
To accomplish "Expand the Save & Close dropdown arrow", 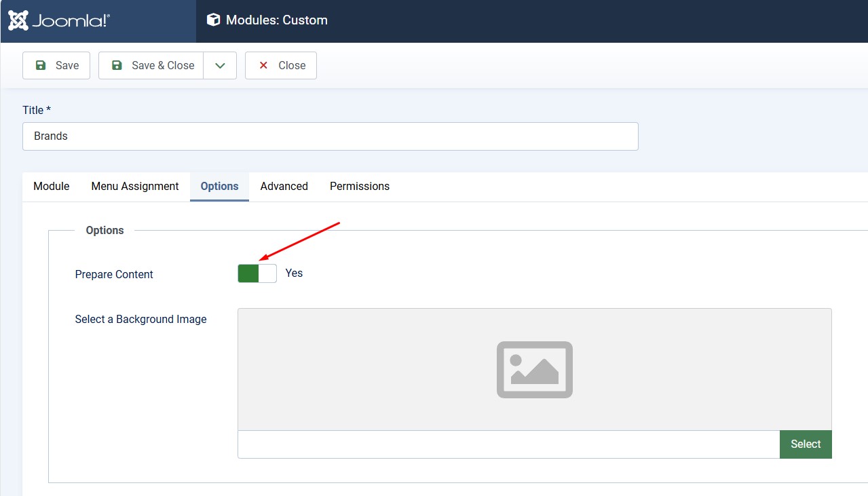I will (x=220, y=65).
